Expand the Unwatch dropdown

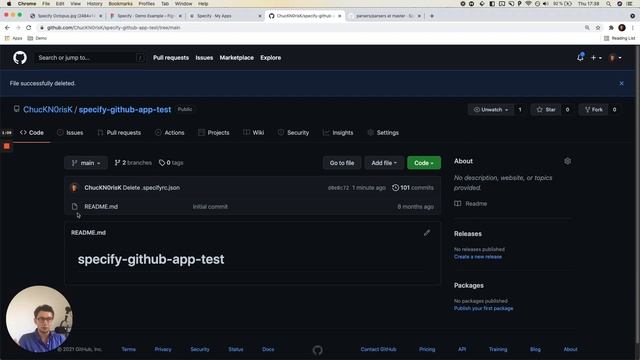491,109
